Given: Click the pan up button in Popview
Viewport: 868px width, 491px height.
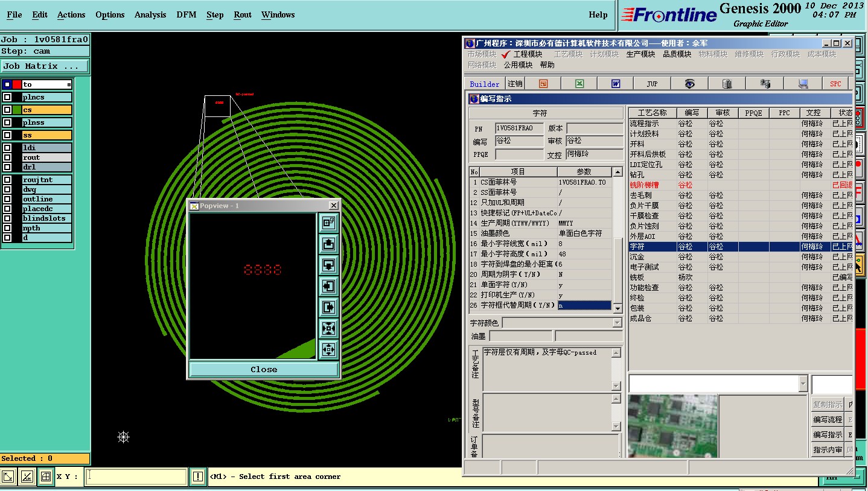Looking at the screenshot, I should pyautogui.click(x=328, y=244).
